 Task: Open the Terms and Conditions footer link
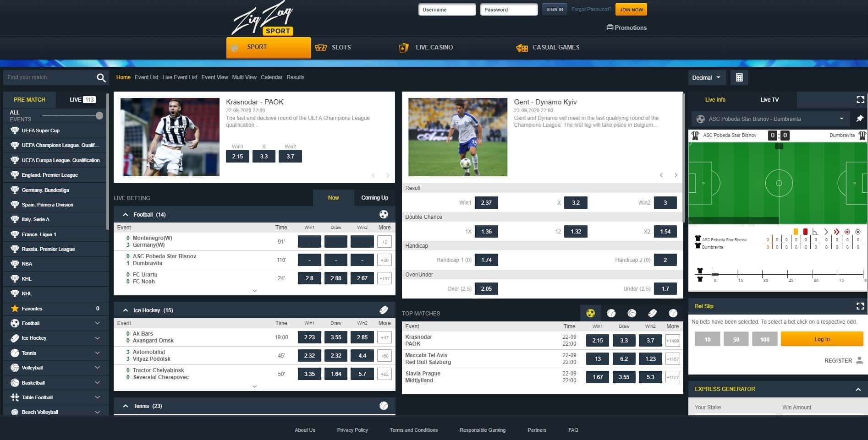[x=414, y=430]
